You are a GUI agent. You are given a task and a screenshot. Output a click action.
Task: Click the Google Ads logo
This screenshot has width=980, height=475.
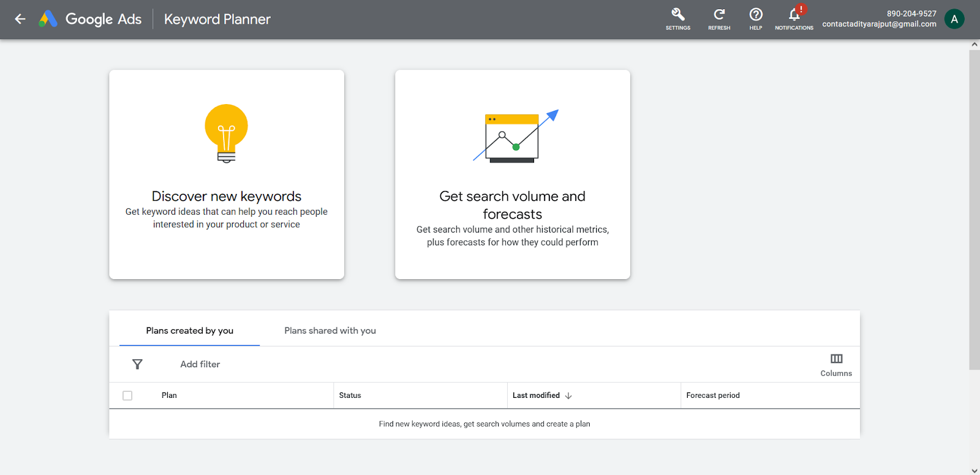point(48,19)
